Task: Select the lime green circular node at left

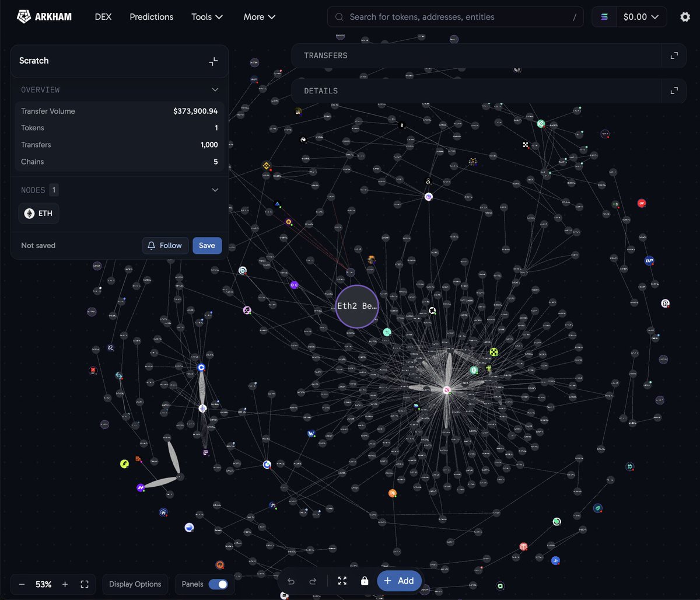Action: (124, 464)
